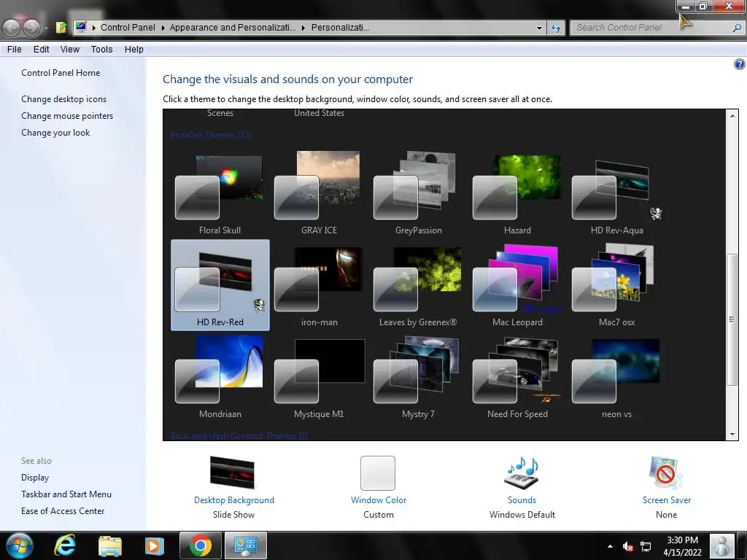Viewport: 747px width, 560px height.
Task: Apply the HD Rev-Aqua theme
Action: 616,192
